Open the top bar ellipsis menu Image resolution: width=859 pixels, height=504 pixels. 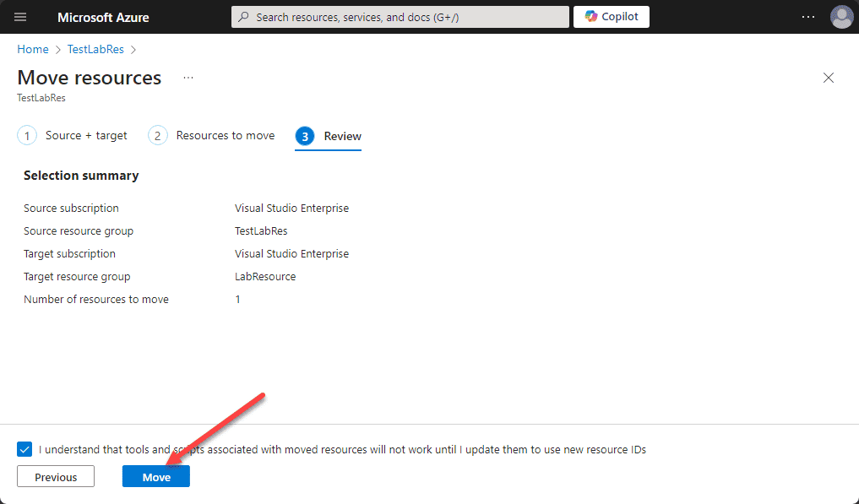click(x=808, y=17)
